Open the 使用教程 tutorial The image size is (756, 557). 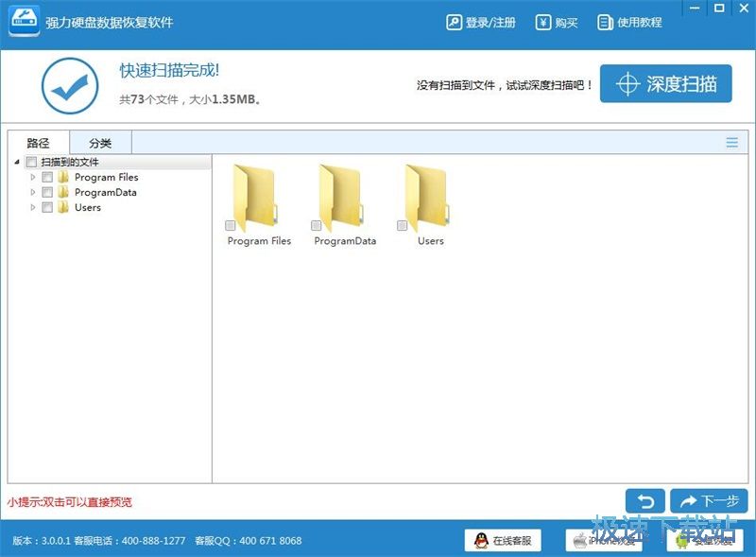[629, 22]
